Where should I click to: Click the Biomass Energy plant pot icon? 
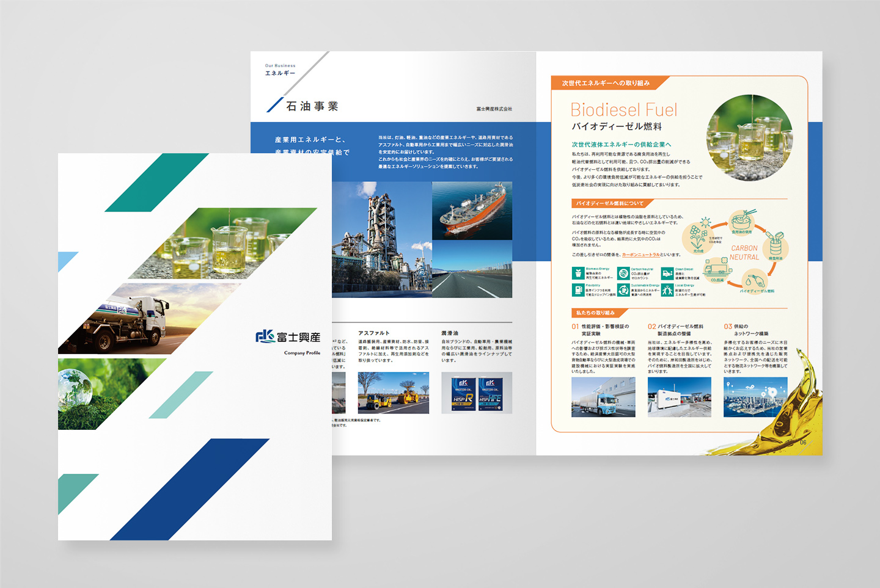(577, 273)
